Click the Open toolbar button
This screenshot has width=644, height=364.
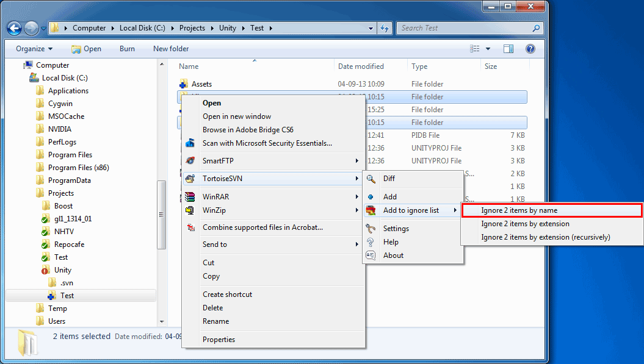[x=86, y=48]
